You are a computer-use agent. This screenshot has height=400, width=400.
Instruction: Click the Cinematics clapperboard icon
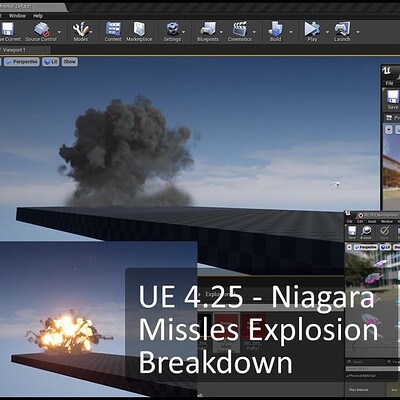pyautogui.click(x=240, y=29)
